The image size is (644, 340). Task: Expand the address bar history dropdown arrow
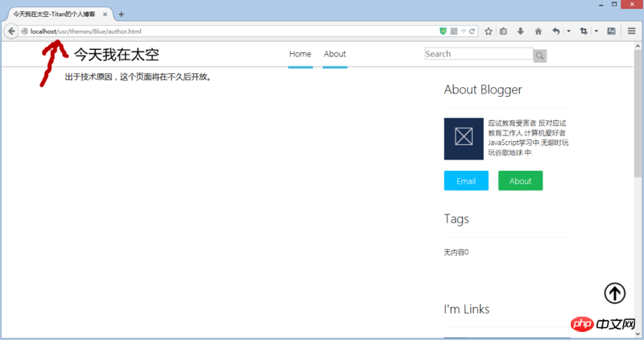coord(464,31)
